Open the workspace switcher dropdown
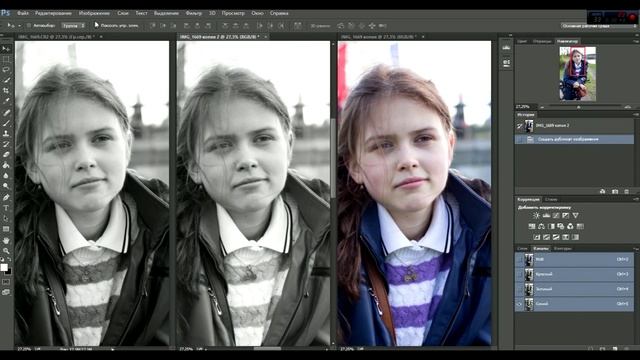The width and height of the screenshot is (640, 360). click(598, 26)
